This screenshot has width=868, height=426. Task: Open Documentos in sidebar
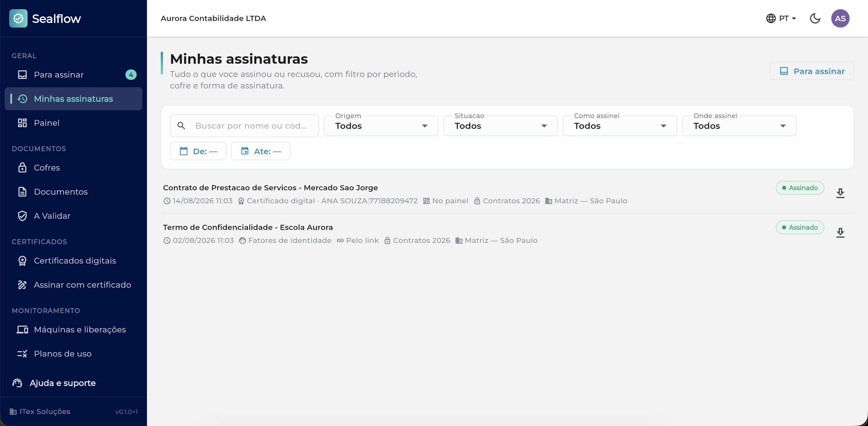point(73,192)
